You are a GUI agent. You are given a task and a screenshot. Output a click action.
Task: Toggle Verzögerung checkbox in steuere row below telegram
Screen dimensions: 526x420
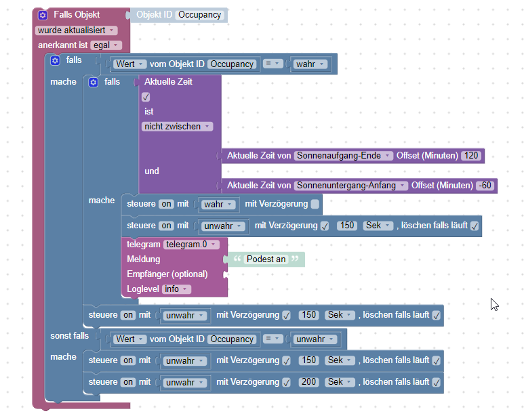(286, 316)
